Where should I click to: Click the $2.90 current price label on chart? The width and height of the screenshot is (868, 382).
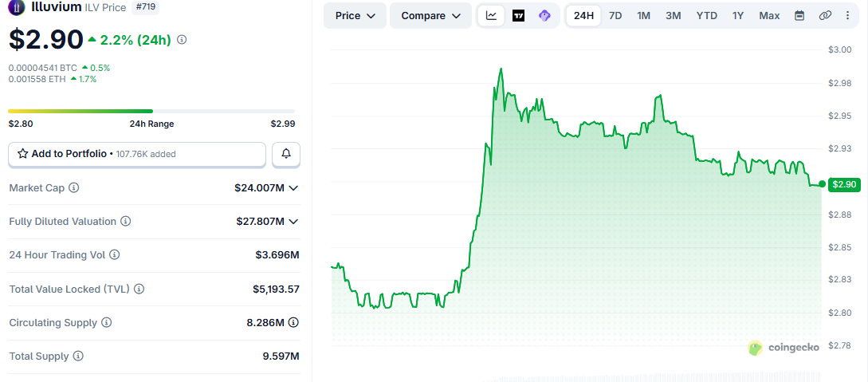click(x=844, y=184)
